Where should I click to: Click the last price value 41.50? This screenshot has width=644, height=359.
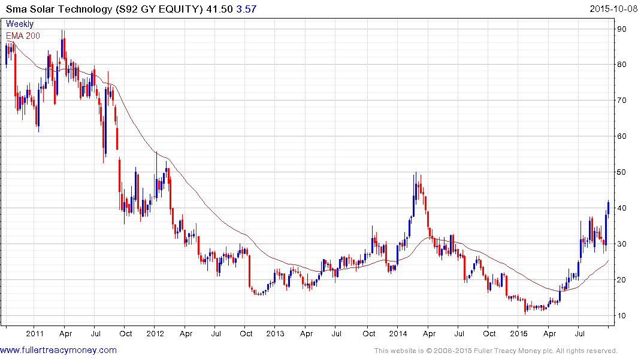point(220,9)
